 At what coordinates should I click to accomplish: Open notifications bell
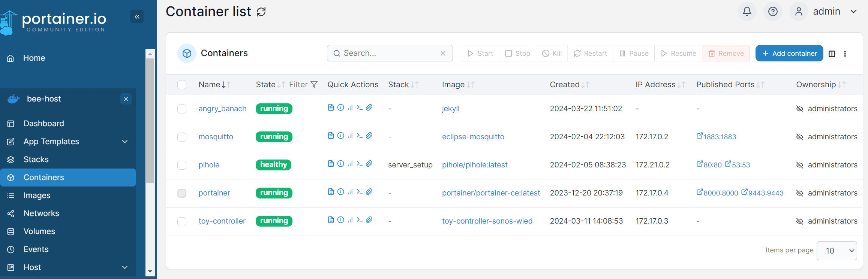[747, 12]
